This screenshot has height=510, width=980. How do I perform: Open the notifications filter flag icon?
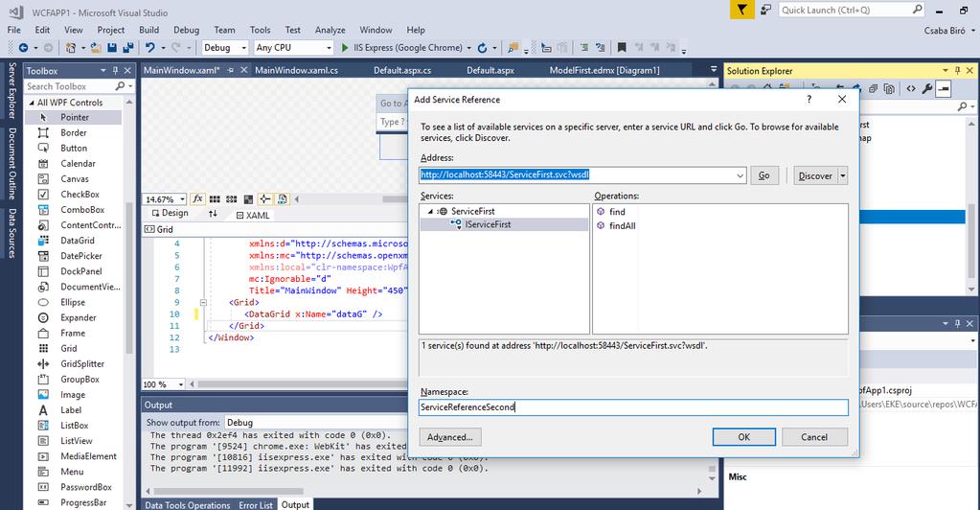click(x=741, y=10)
